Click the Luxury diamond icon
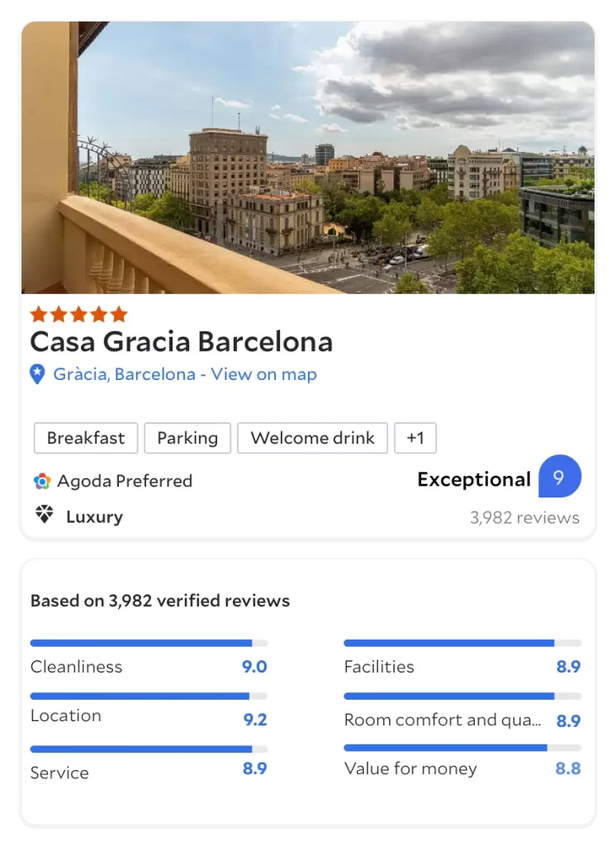 [44, 516]
